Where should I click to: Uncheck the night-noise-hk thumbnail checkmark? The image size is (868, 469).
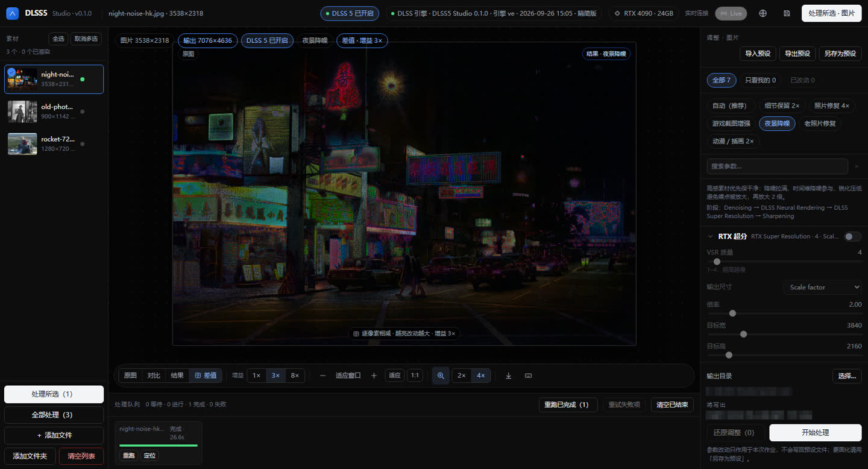click(11, 72)
